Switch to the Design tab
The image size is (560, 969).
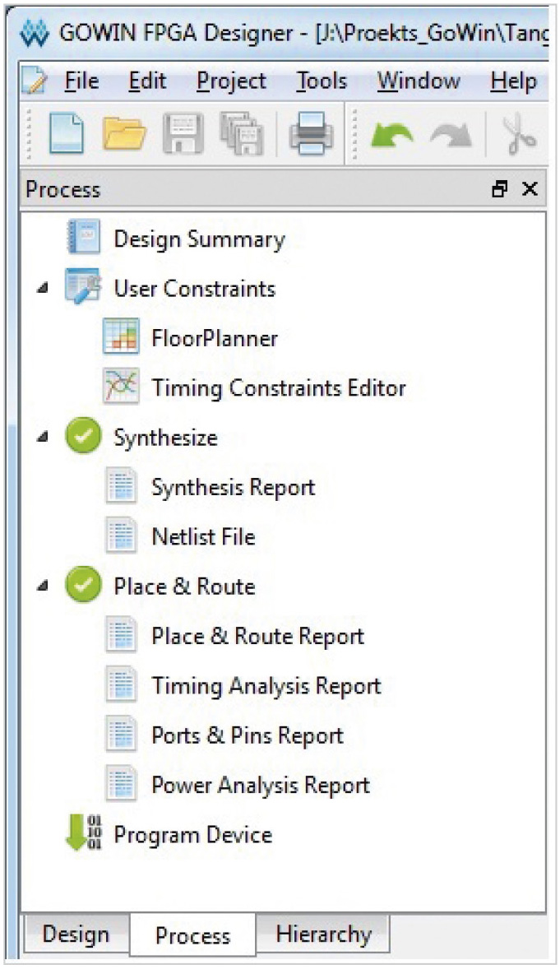76,934
